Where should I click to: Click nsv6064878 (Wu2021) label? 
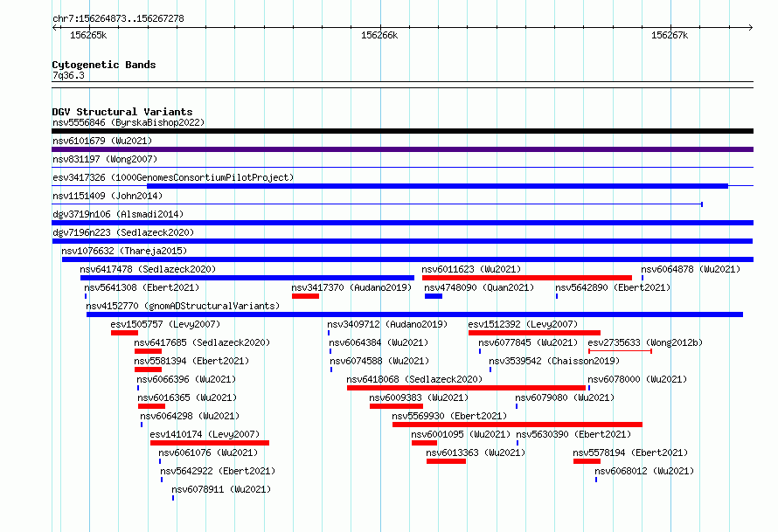(x=691, y=269)
